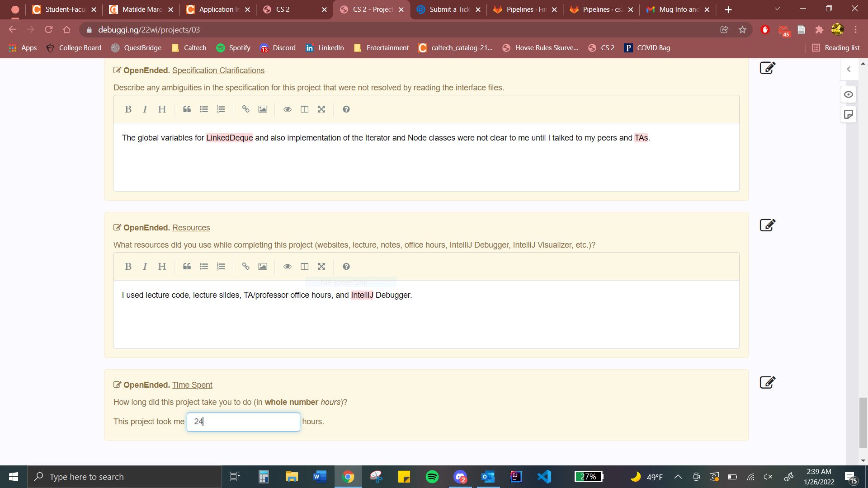Expand hidden system tray icons
Screen dimensions: 868x488
tap(678, 477)
